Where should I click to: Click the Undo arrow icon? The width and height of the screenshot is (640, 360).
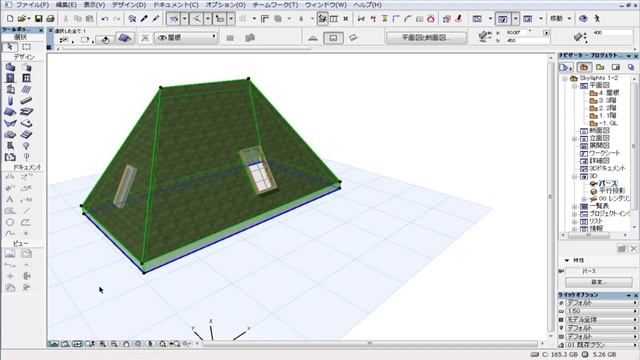[105, 19]
